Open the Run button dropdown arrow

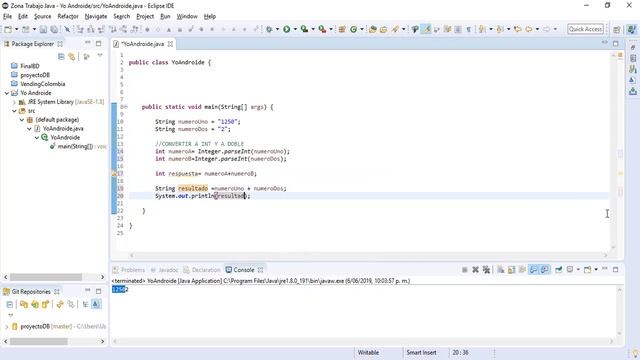point(295,29)
